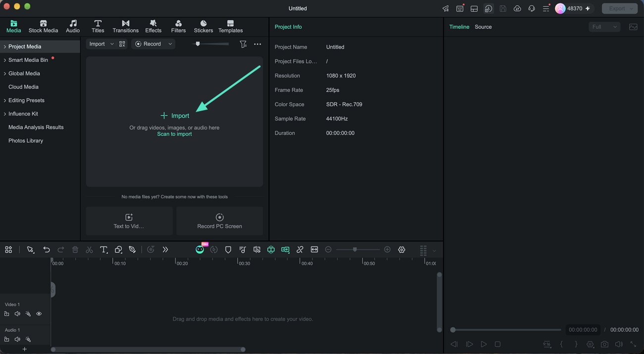Image resolution: width=644 pixels, height=354 pixels.
Task: Click the Export button
Action: (619, 8)
